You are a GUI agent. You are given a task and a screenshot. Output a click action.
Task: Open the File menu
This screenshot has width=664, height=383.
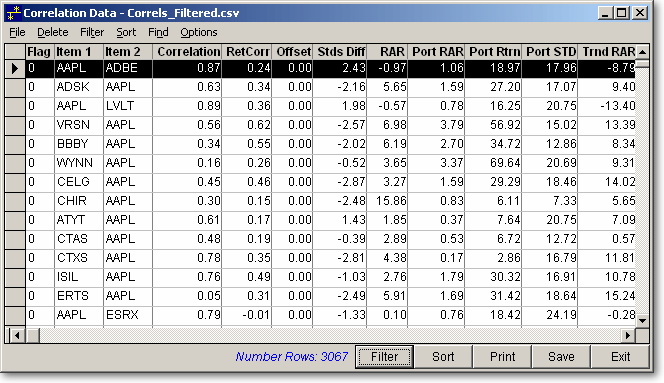pyautogui.click(x=17, y=32)
